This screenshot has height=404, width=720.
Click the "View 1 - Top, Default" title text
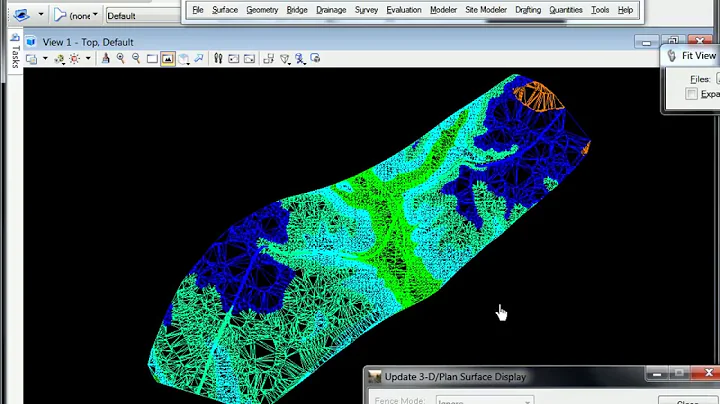click(x=88, y=42)
